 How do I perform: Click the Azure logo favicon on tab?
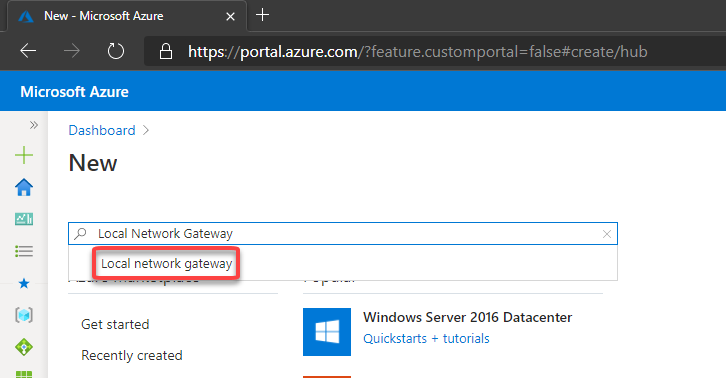26,17
